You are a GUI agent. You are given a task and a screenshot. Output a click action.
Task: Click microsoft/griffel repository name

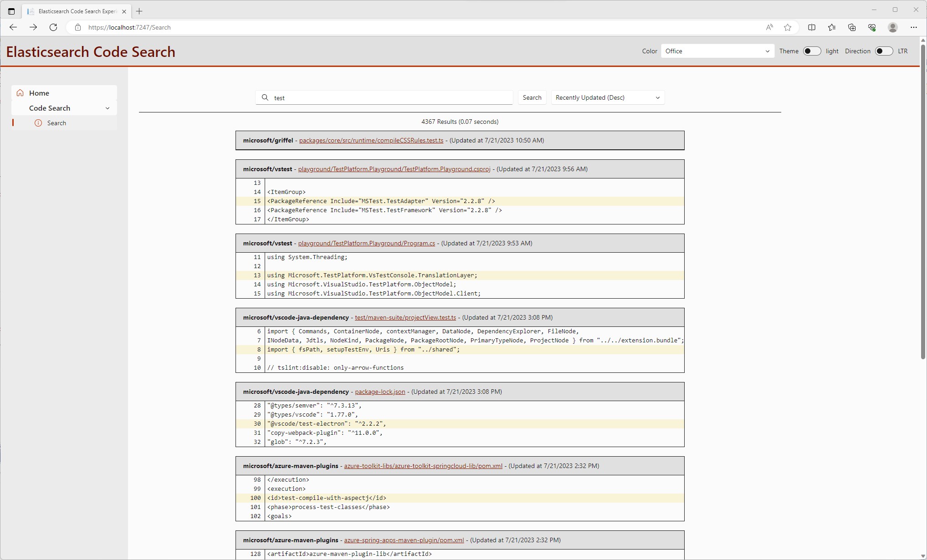click(x=268, y=140)
